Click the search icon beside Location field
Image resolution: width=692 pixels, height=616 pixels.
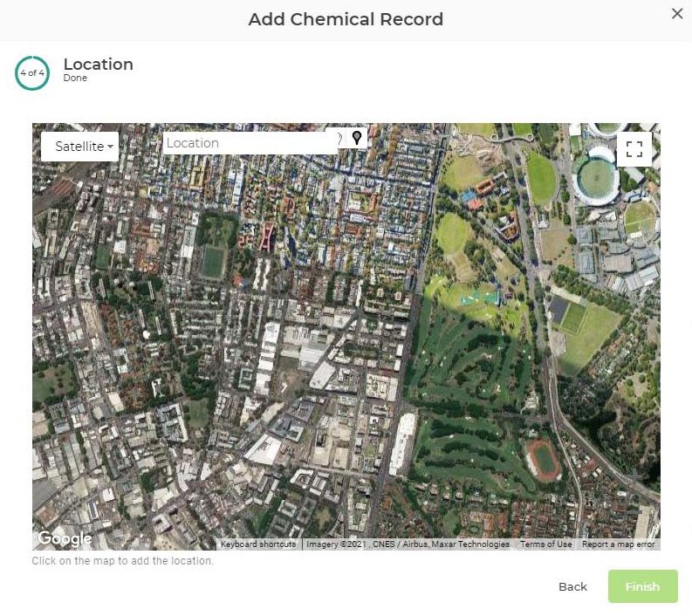(340, 140)
